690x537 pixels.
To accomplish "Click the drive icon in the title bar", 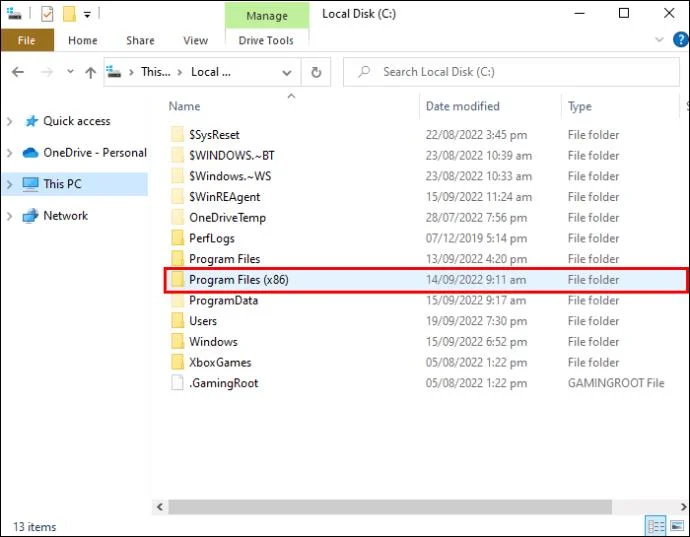I will tap(14, 14).
